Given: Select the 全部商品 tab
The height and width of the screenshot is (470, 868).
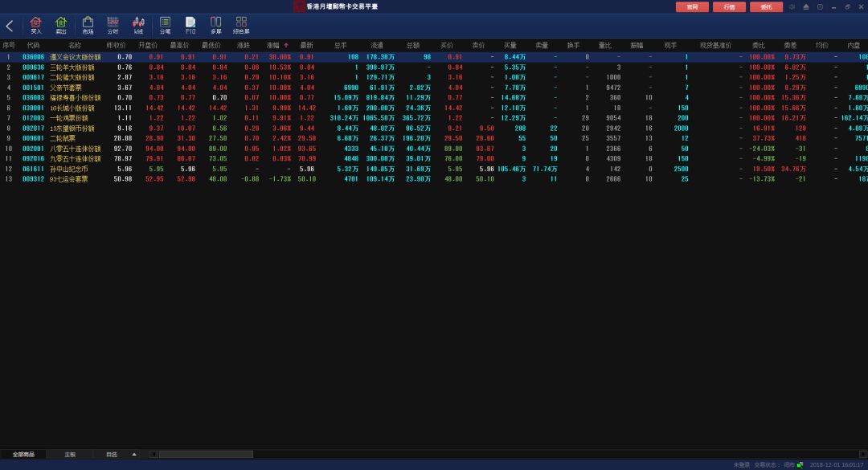Looking at the screenshot, I should coord(23,455).
